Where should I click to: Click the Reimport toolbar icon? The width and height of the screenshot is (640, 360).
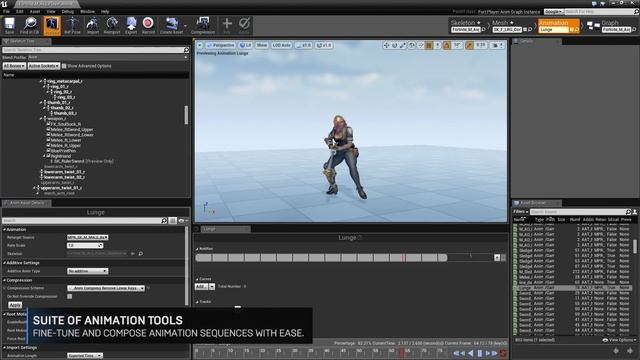pyautogui.click(x=112, y=25)
